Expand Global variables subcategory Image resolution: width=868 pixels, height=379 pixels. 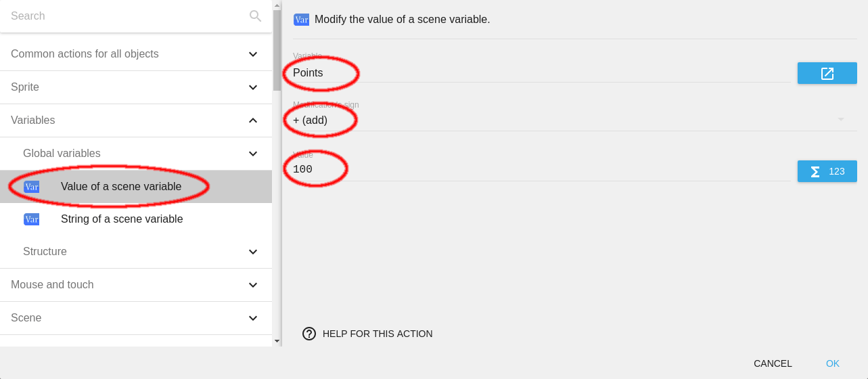pos(253,154)
